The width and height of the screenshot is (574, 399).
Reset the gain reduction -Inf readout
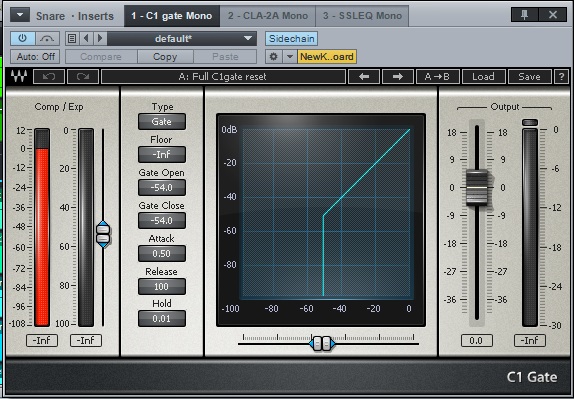86,340
